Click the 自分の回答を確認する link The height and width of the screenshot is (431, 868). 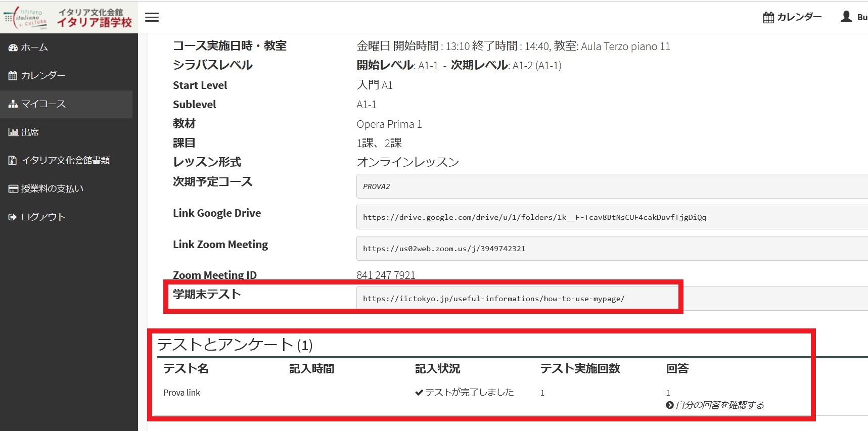click(x=719, y=405)
